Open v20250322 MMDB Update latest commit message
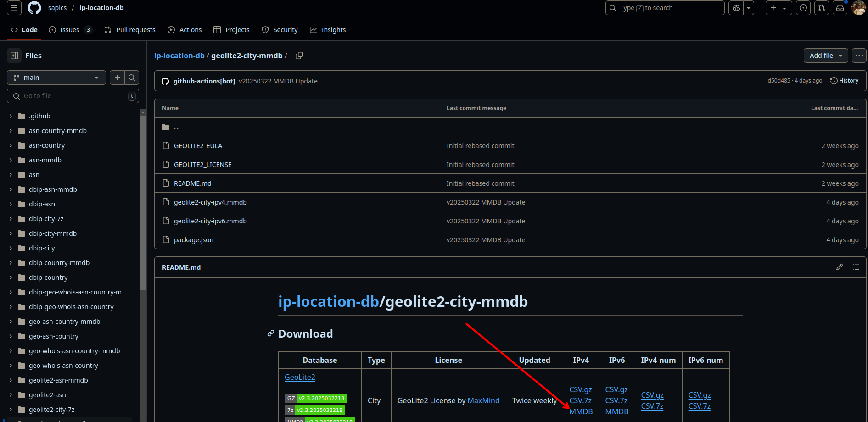The image size is (868, 422). tap(278, 81)
